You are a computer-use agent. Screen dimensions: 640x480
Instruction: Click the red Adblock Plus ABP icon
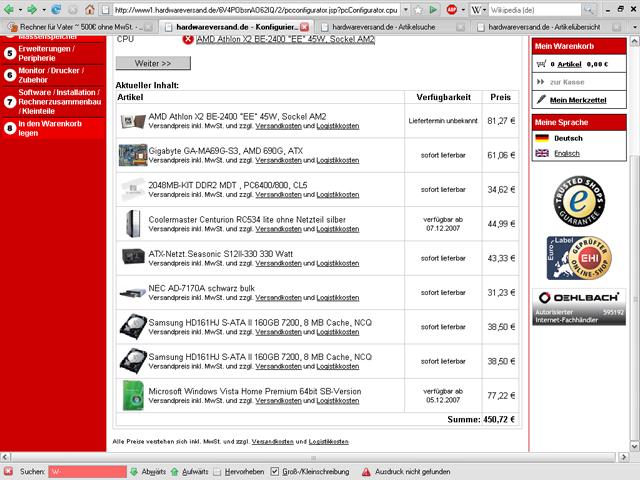[451, 9]
